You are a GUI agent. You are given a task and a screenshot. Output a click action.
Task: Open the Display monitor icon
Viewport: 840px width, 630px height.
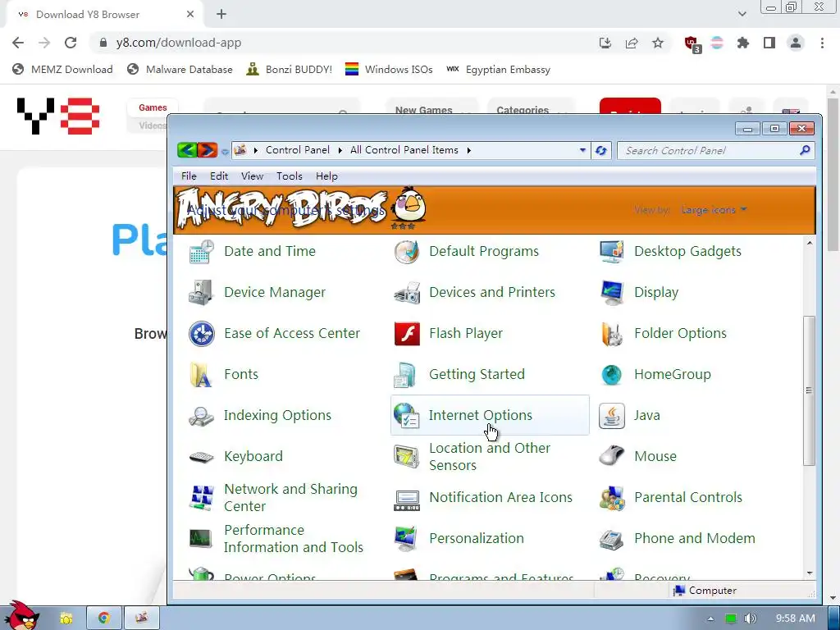tap(612, 292)
